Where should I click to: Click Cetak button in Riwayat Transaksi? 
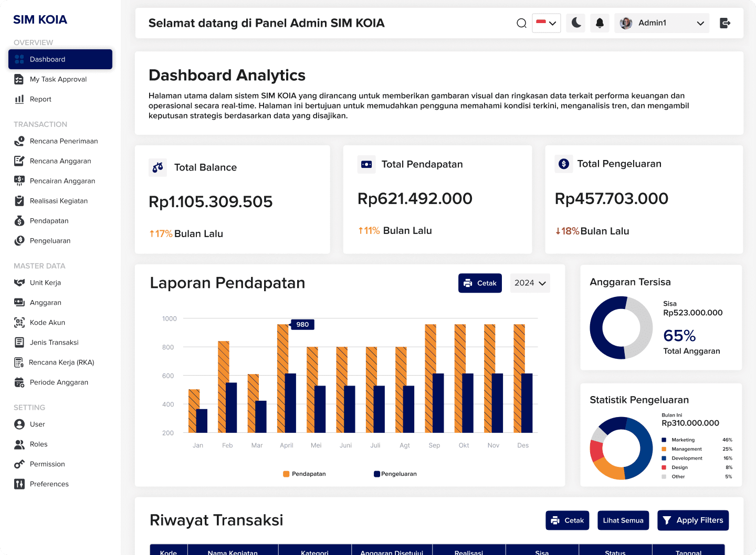click(x=567, y=520)
